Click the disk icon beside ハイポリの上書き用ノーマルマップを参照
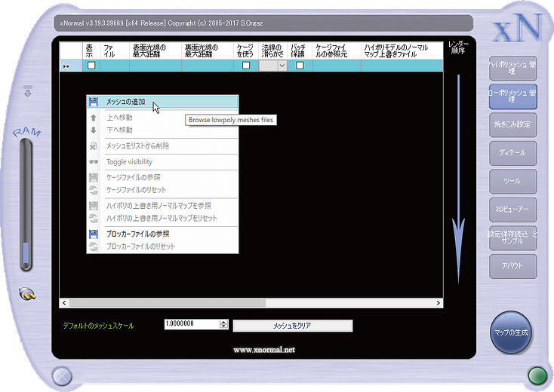 pyautogui.click(x=94, y=206)
